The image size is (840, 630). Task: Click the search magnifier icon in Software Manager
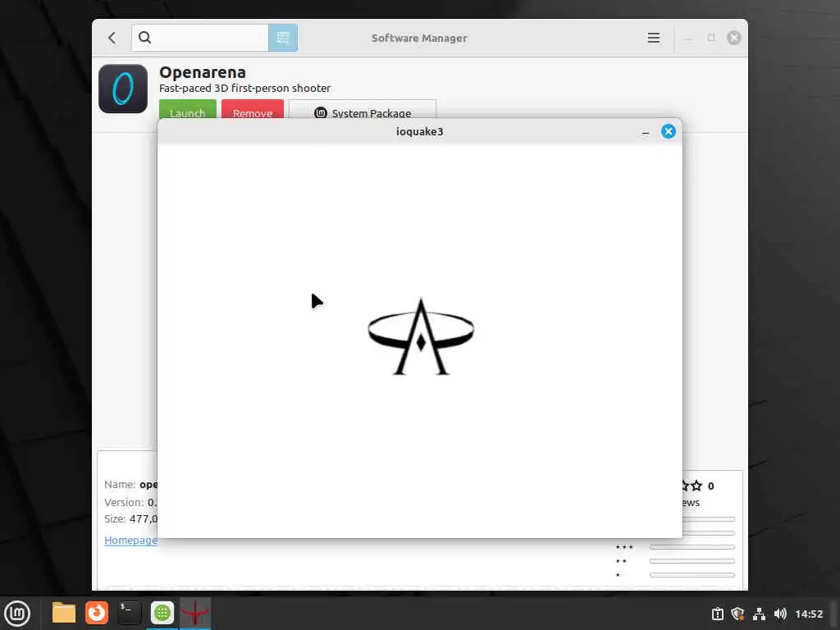(144, 38)
